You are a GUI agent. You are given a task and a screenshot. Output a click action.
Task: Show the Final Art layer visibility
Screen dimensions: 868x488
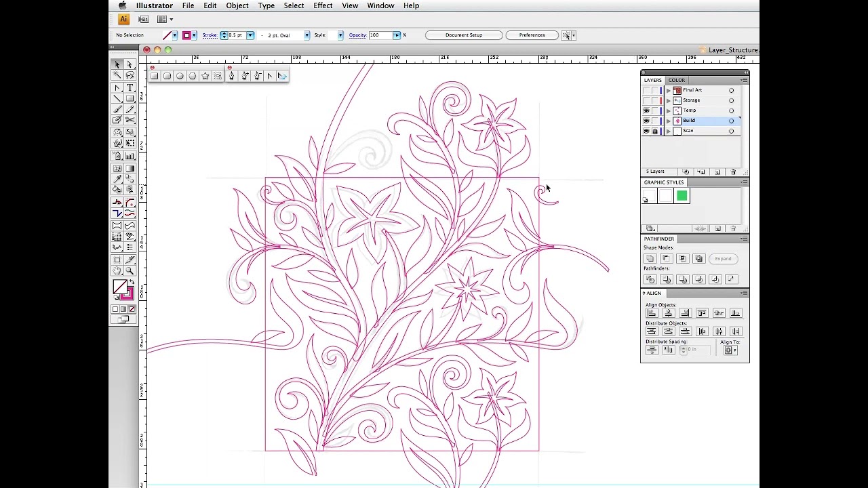[x=646, y=90]
